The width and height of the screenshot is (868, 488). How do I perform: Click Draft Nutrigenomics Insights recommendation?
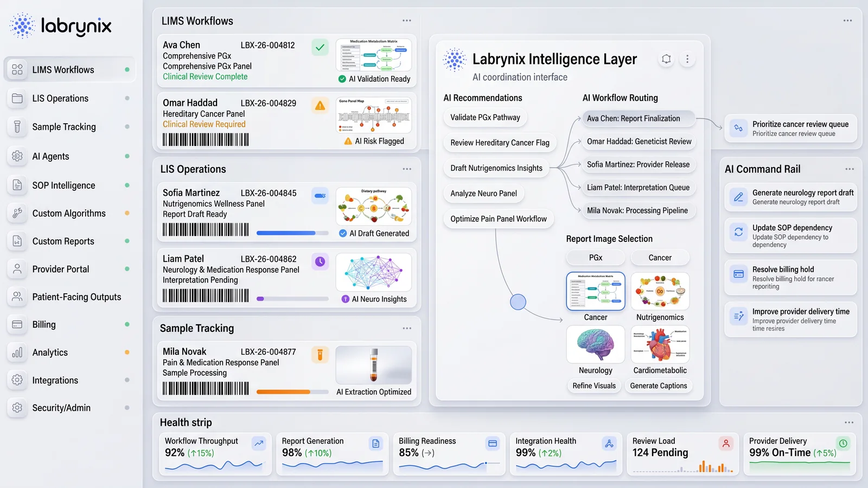(496, 168)
